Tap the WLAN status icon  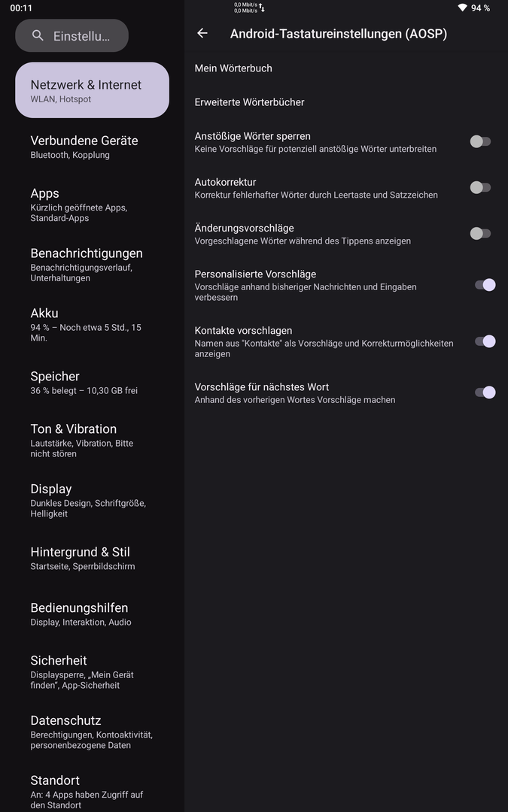click(461, 8)
